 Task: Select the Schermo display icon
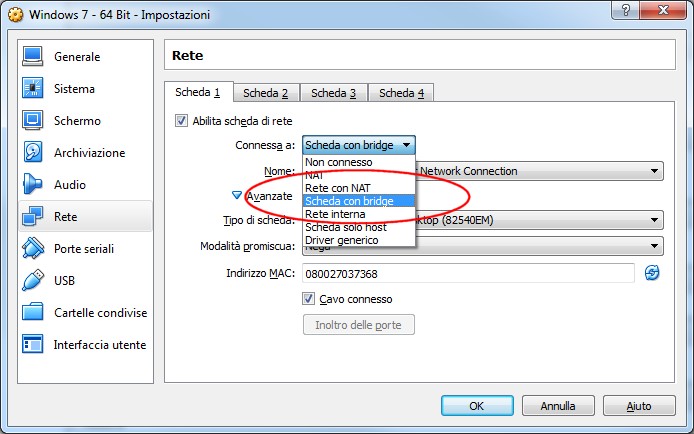(x=33, y=120)
